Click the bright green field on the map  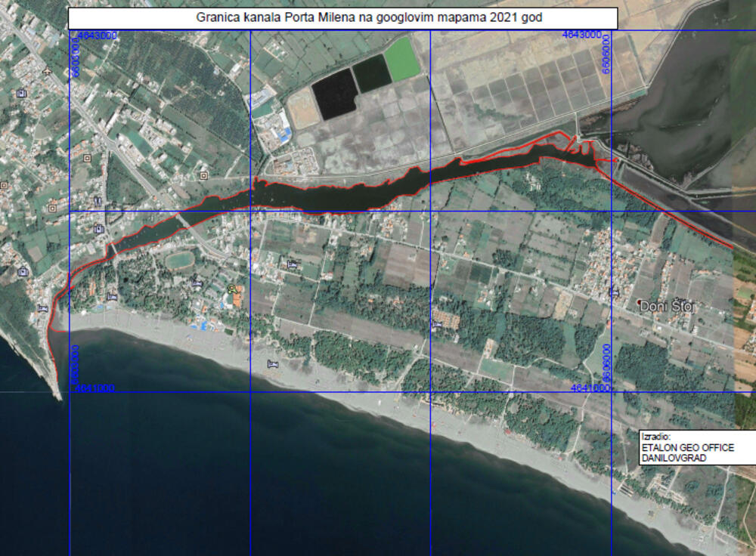point(403,59)
